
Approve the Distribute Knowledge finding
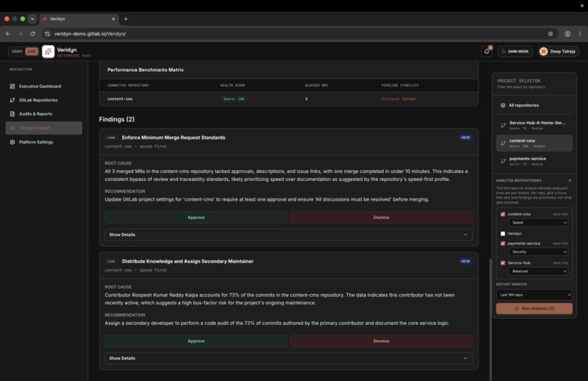196,342
